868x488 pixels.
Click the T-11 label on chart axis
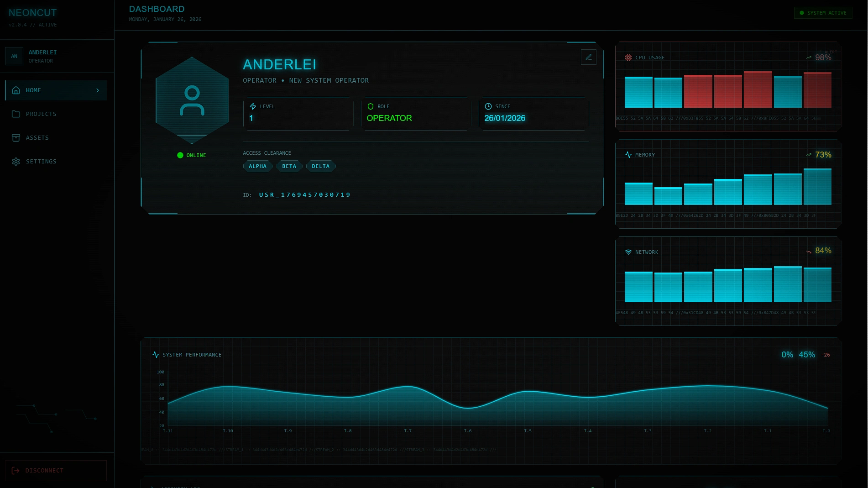168,431
